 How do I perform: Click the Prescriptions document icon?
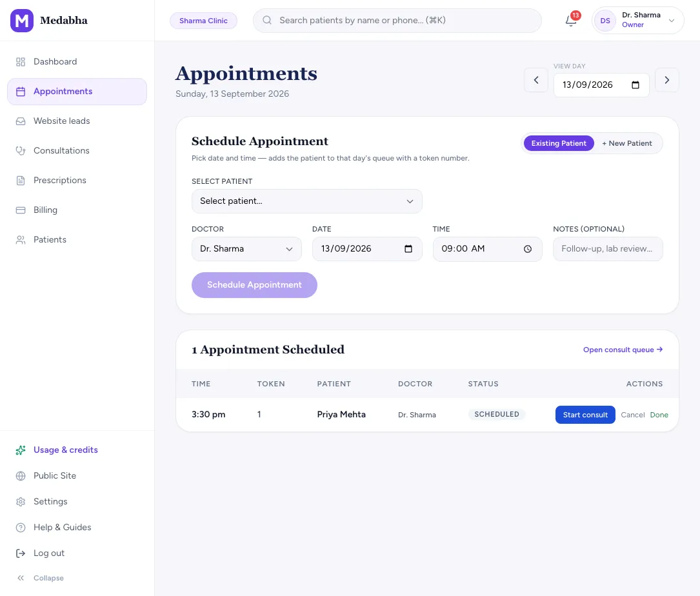[x=21, y=181]
